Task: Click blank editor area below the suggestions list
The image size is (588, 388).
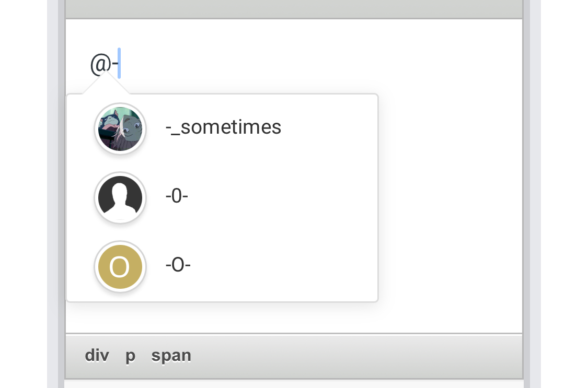Action: pos(293,318)
